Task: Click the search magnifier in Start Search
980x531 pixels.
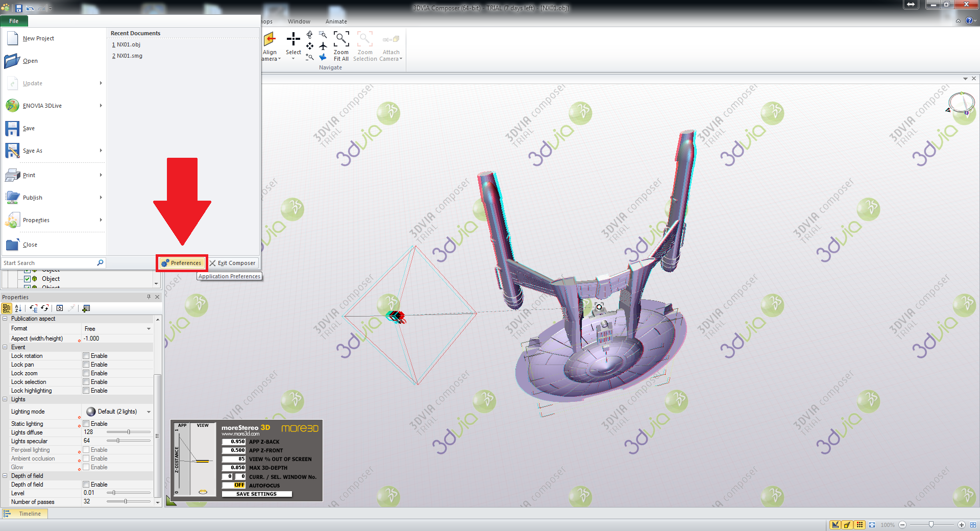Action: (x=100, y=262)
